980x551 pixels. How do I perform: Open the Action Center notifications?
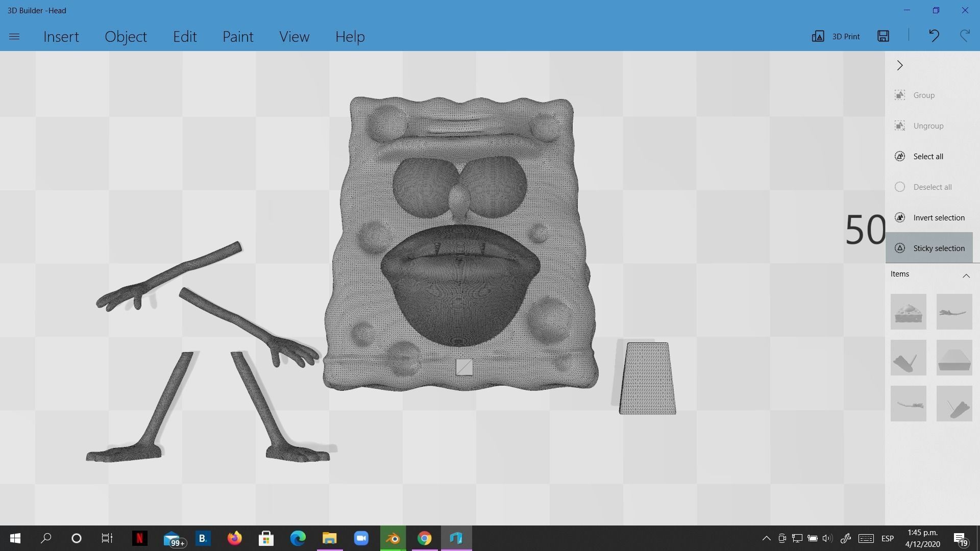point(960,539)
